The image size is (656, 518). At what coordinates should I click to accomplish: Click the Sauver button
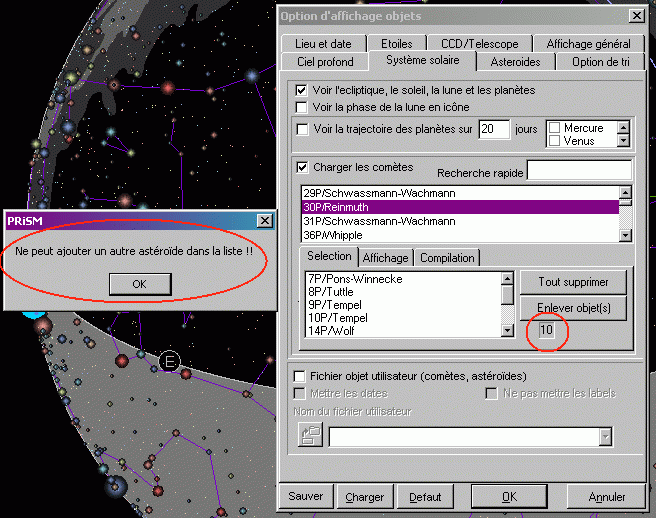pos(306,497)
